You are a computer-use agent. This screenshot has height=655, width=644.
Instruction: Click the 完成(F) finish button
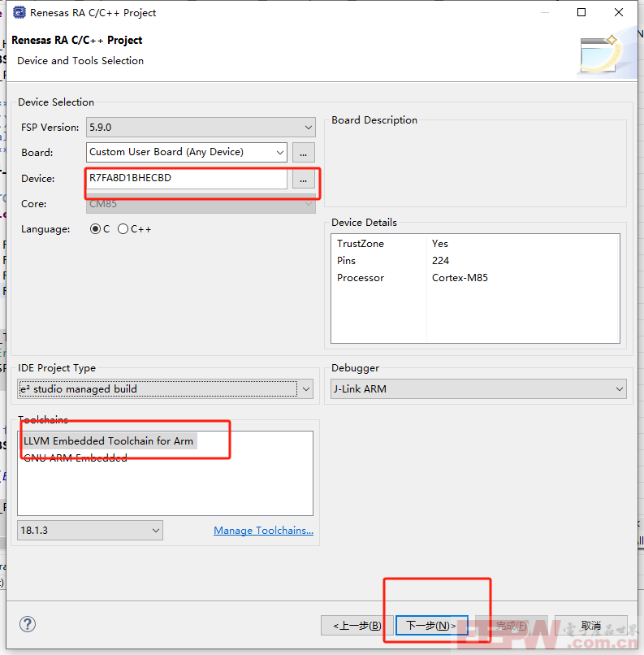pyautogui.click(x=512, y=625)
